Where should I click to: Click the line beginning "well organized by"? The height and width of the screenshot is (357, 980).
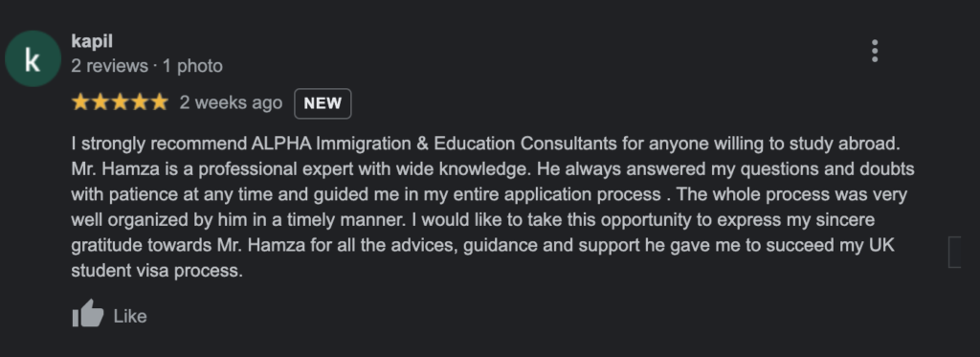pyautogui.click(x=473, y=220)
